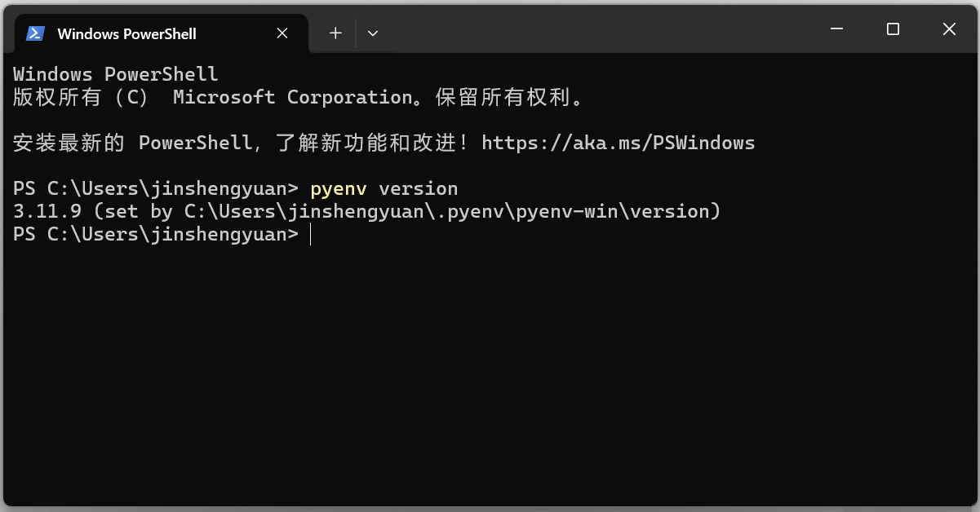Click the PowerShell icon in the tab
980x512 pixels.
tap(35, 33)
